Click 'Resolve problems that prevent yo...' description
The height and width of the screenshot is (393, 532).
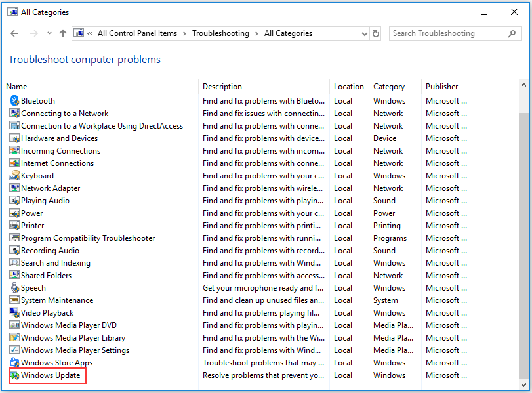(263, 375)
